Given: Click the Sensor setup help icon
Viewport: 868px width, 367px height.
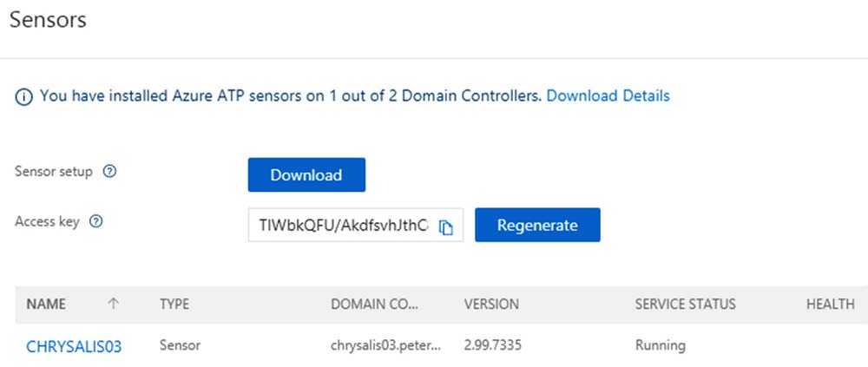Looking at the screenshot, I should click(109, 171).
